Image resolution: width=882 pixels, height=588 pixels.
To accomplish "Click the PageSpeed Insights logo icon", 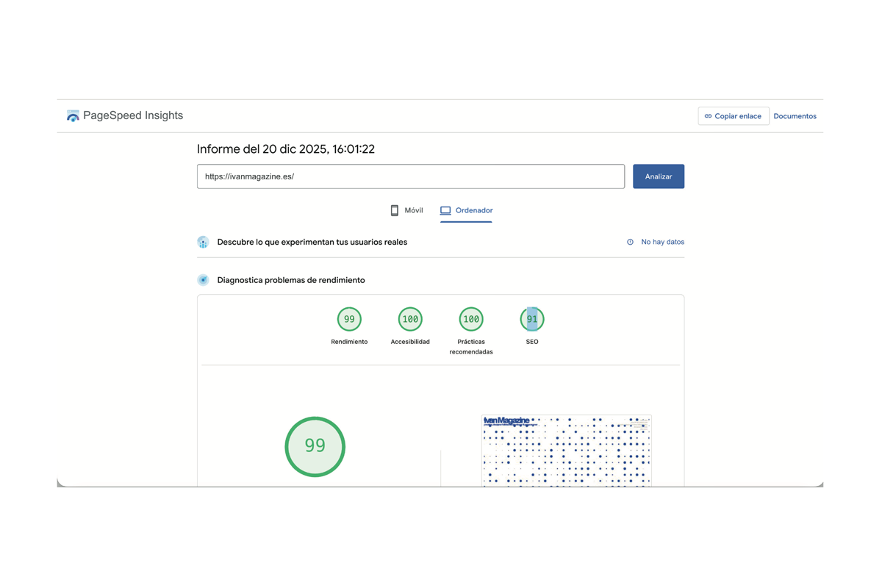I will [x=73, y=116].
